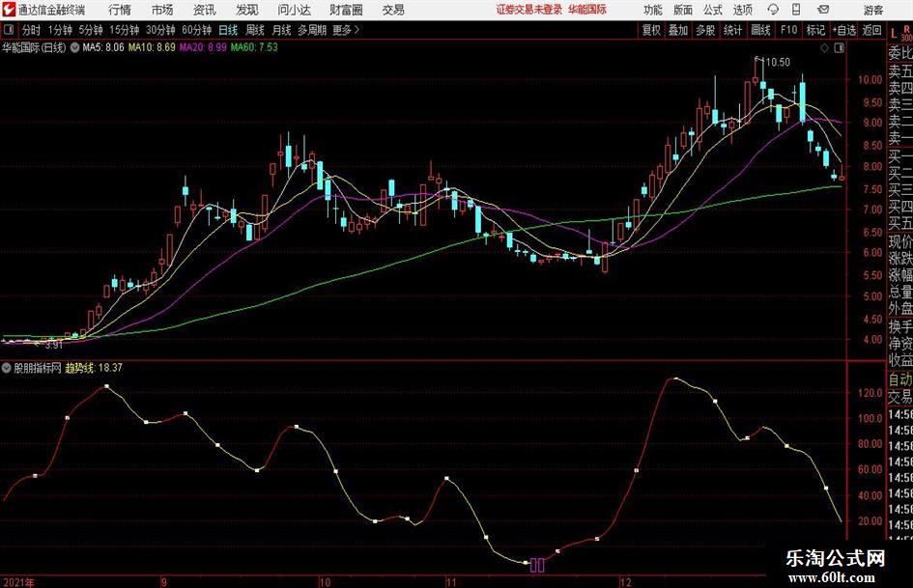Click the 通达信 red logo icon
Image resolution: width=913 pixels, height=588 pixels.
pos(8,10)
